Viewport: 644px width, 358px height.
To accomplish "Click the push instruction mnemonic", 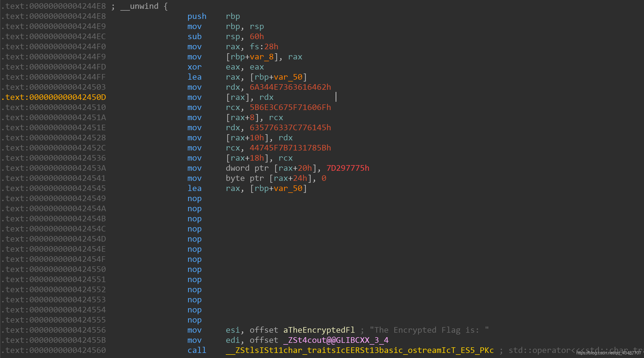I will click(x=197, y=16).
